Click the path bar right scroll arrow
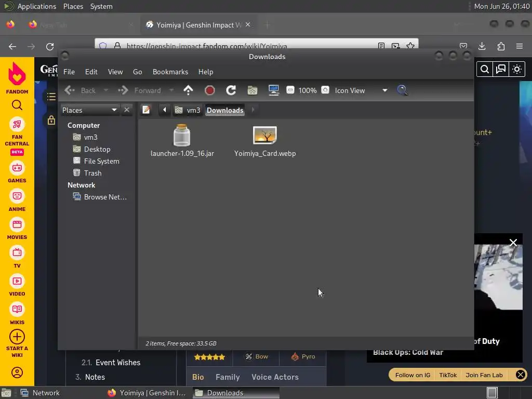532x399 pixels. [x=253, y=110]
